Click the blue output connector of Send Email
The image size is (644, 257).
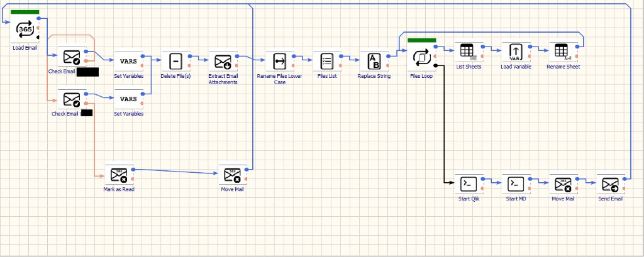(625, 178)
